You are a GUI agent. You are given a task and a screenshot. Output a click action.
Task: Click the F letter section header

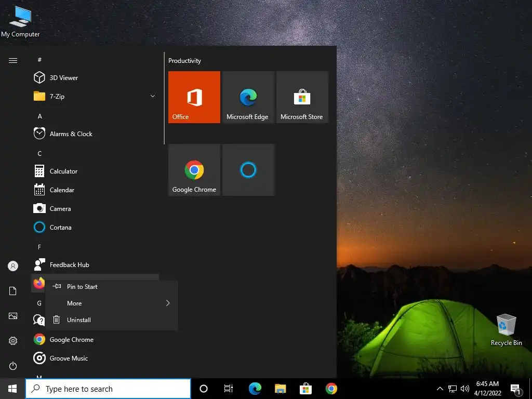tap(39, 247)
